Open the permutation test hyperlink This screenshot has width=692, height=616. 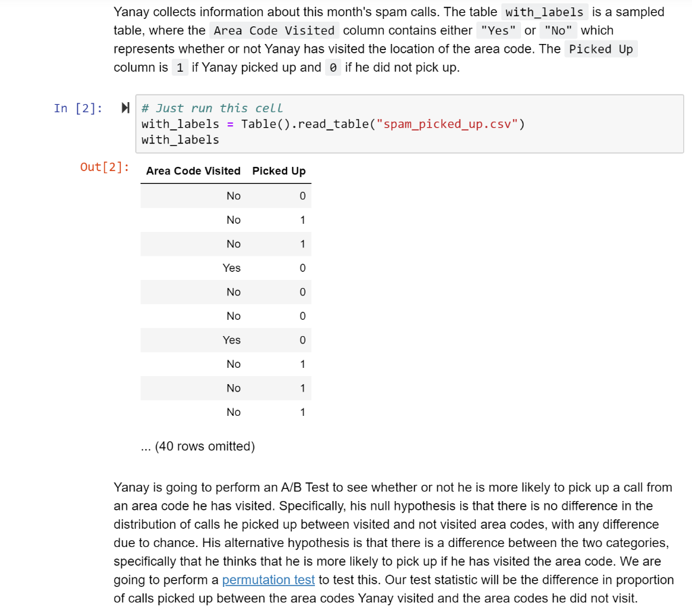click(268, 579)
